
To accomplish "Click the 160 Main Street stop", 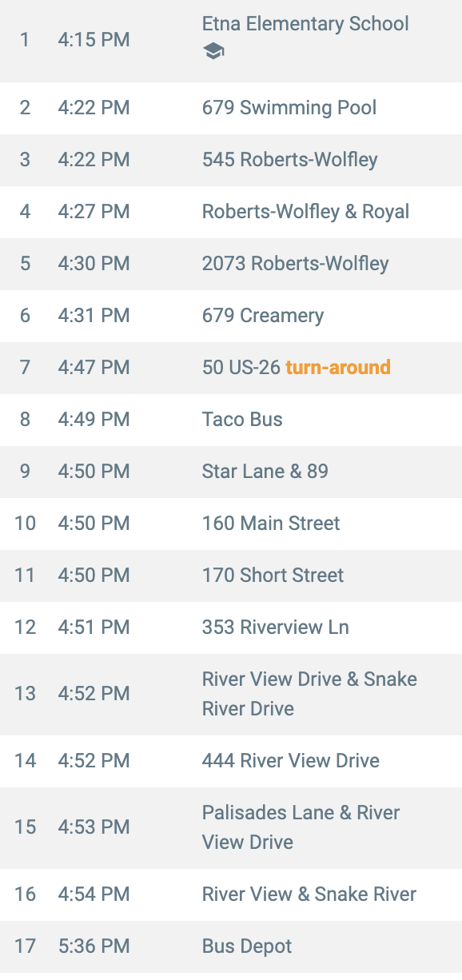I will coord(231,524).
